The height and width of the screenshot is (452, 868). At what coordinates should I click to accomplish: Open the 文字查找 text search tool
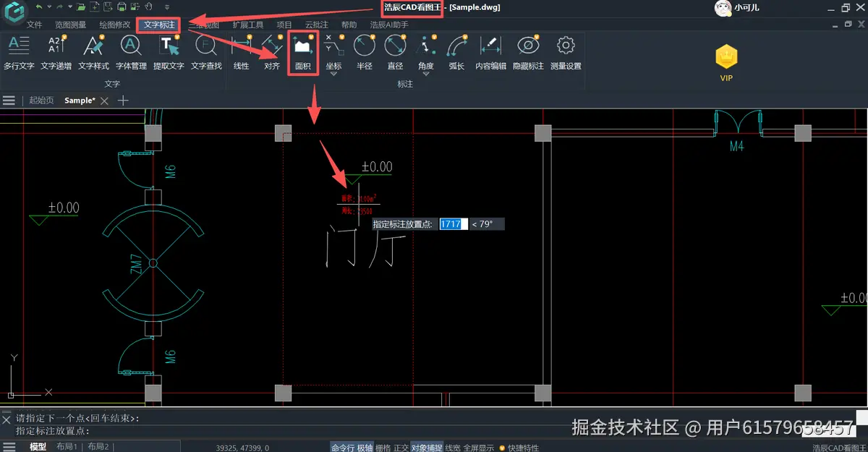click(x=206, y=52)
